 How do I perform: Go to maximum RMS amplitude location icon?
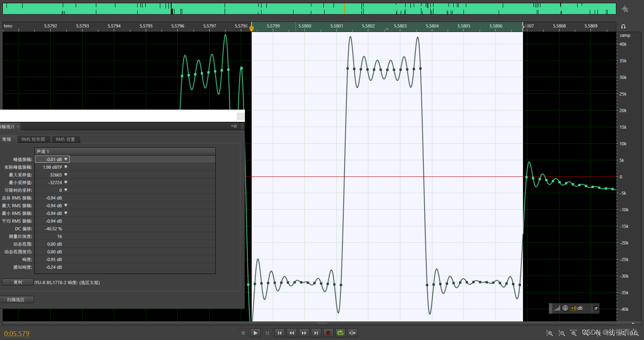point(66,205)
